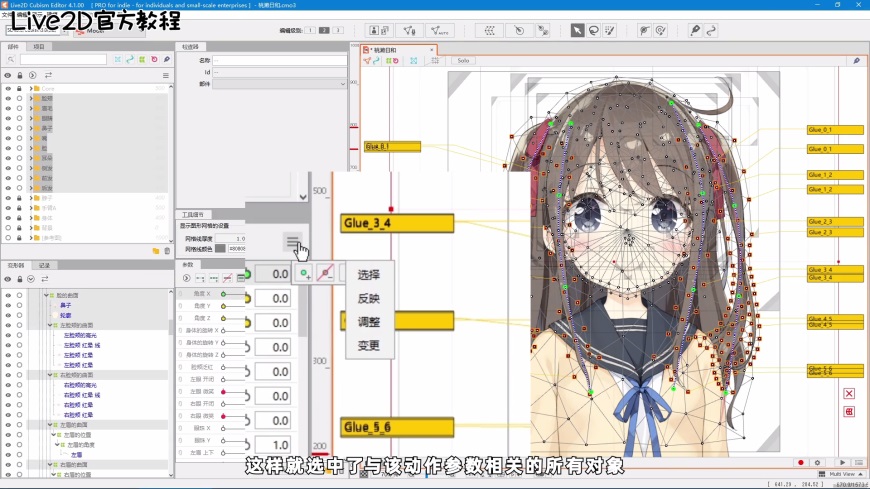The image size is (870, 489).
Task: Click the new folder icon in parts panel
Action: pos(156,251)
